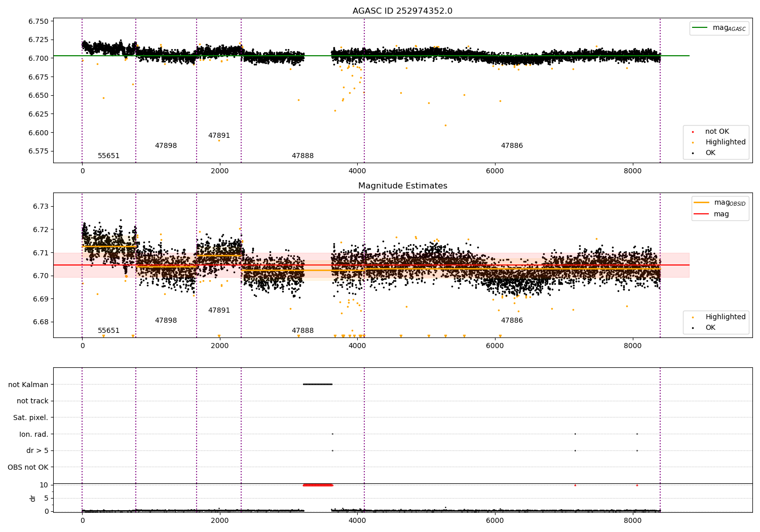This screenshot has height=532, width=760.
Task: Click x-tick 4000 under the top panel
Action: click(357, 171)
